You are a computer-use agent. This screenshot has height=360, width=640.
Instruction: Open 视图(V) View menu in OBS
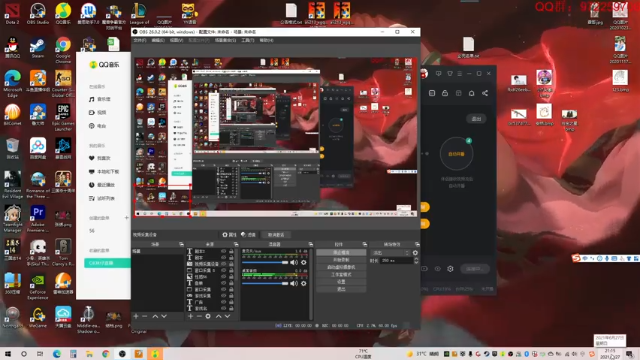(176, 40)
